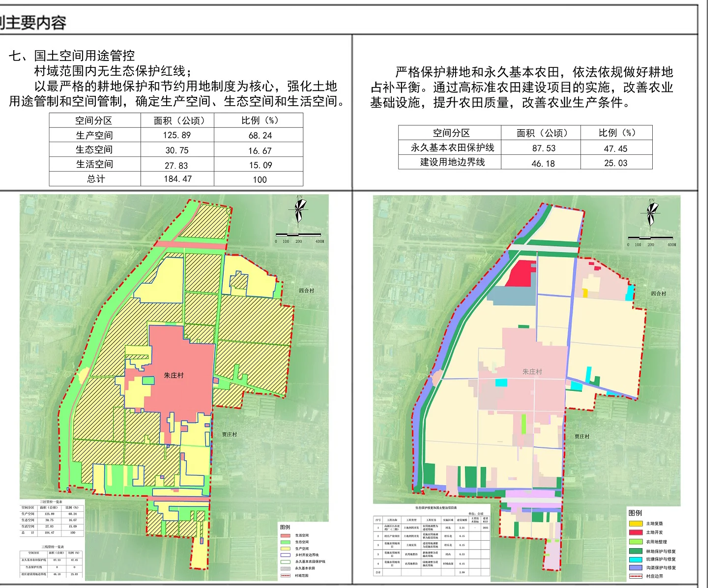Click the 建设用地边界线 table cell
Screen dimensions: 725x588
pos(452,162)
